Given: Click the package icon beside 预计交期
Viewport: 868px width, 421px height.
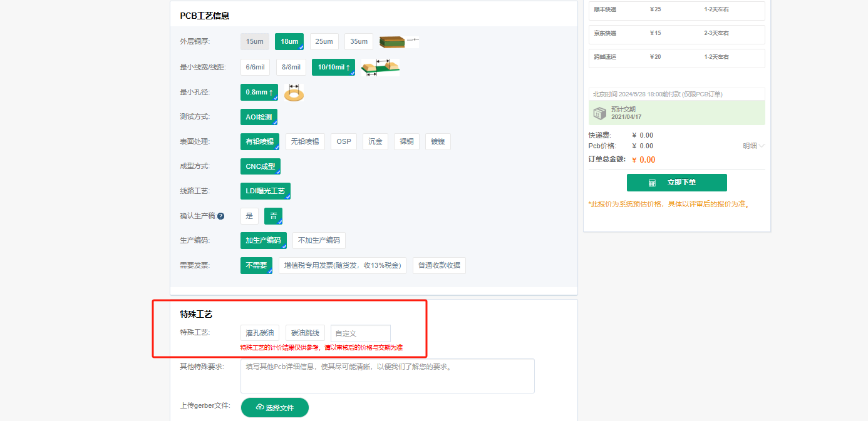Looking at the screenshot, I should pos(600,113).
